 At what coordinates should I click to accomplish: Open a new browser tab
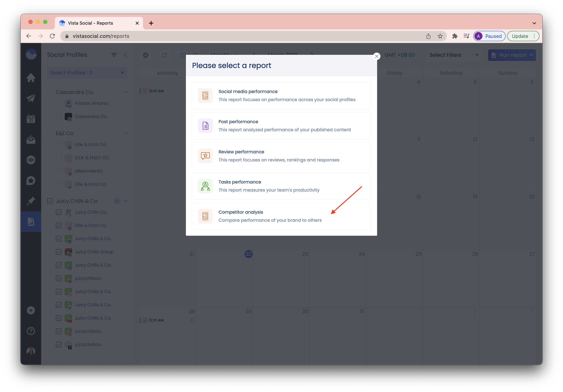pyautogui.click(x=151, y=23)
